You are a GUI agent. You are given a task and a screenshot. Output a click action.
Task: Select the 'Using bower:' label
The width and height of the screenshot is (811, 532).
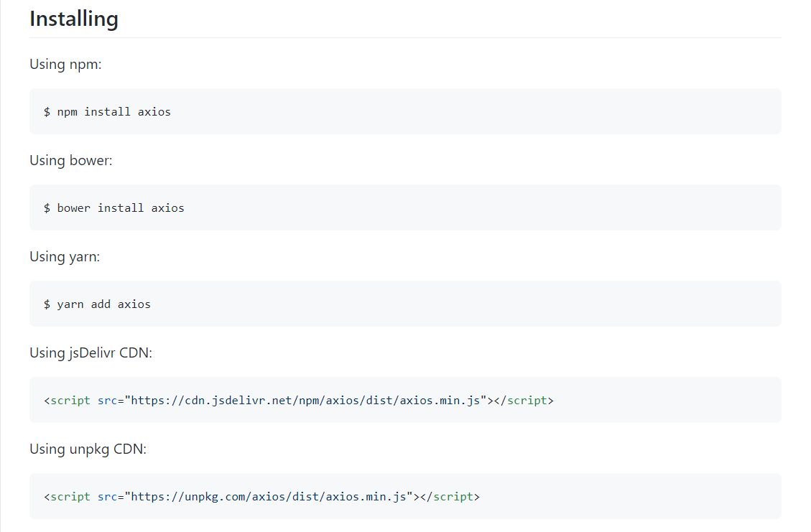[x=71, y=160]
